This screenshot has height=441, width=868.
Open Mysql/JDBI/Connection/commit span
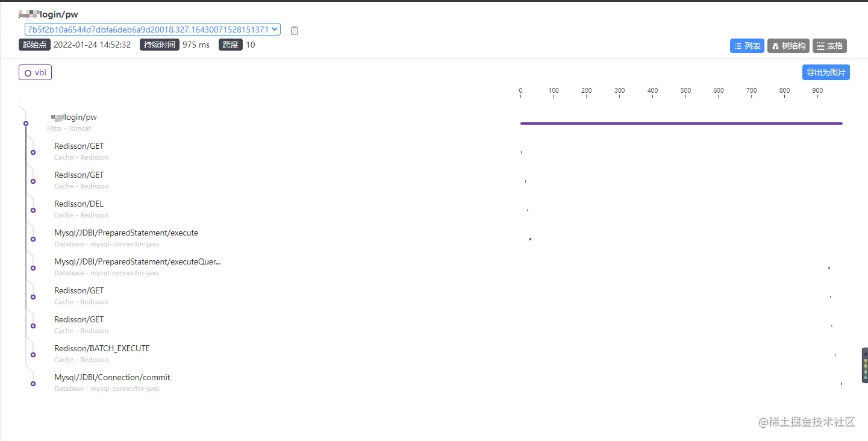(x=112, y=378)
